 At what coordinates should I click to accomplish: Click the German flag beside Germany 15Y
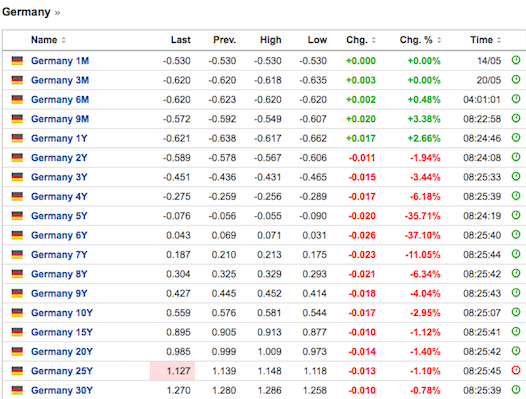point(17,332)
